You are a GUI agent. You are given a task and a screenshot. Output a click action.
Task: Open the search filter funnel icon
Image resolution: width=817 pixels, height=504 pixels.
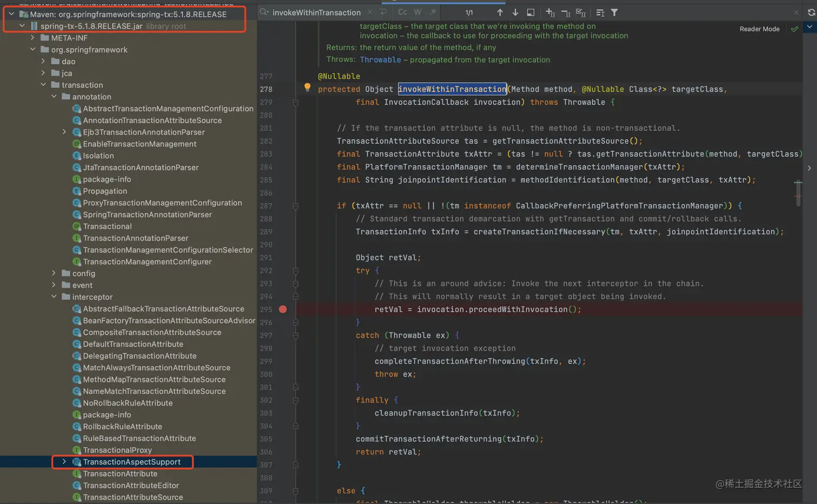[x=614, y=12]
